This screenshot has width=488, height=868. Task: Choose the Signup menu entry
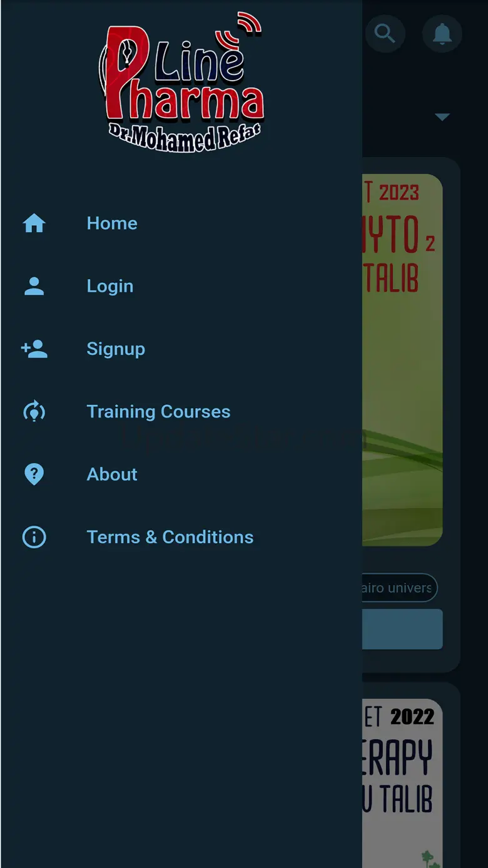point(116,349)
